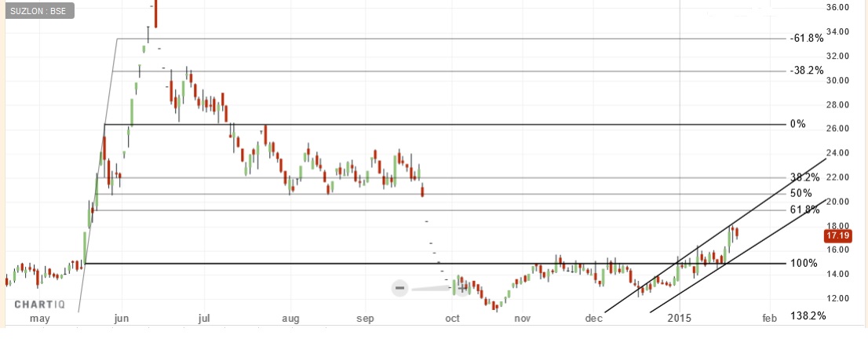This screenshot has height=361, width=868.
Task: Click the -61.8% Fibonacci level label
Action: tap(807, 38)
